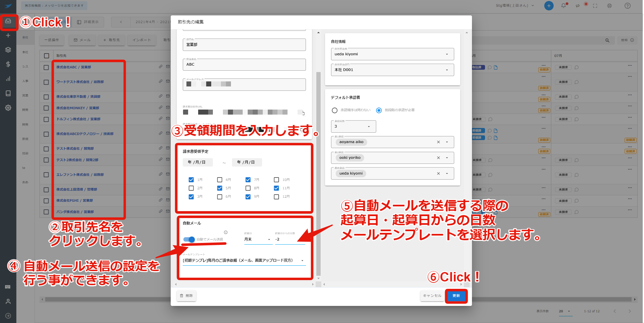Click the background table horizontal scrollbar
This screenshot has width=644, height=323.
pos(338,300)
